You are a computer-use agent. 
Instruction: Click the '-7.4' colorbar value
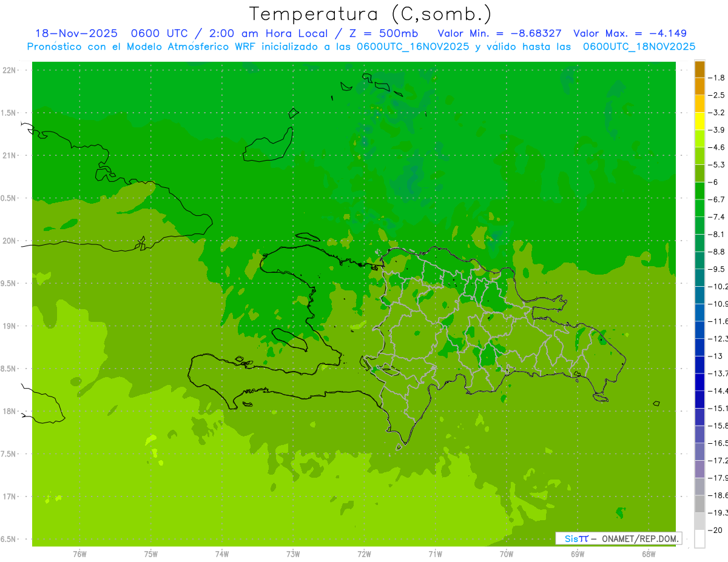[717, 216]
